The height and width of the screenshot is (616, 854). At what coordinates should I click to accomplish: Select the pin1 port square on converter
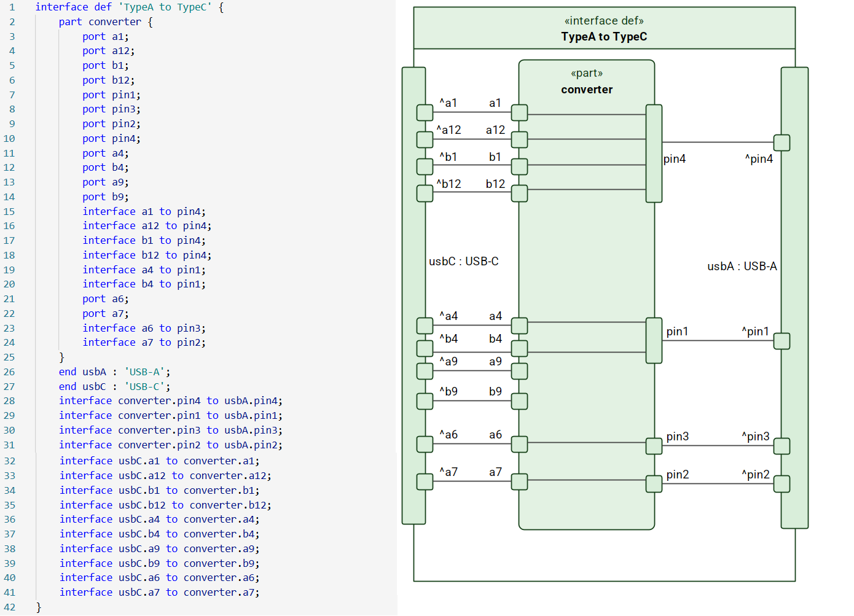coord(653,340)
